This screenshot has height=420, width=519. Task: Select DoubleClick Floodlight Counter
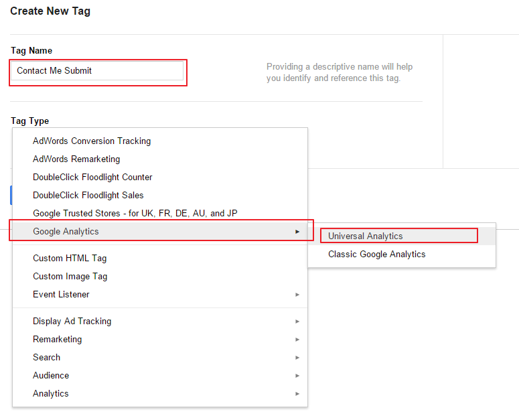pos(160,177)
